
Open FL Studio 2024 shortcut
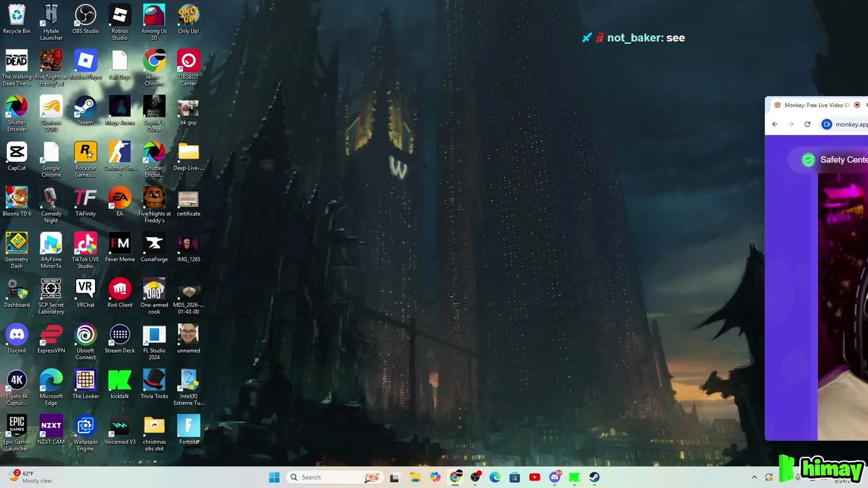(x=154, y=342)
